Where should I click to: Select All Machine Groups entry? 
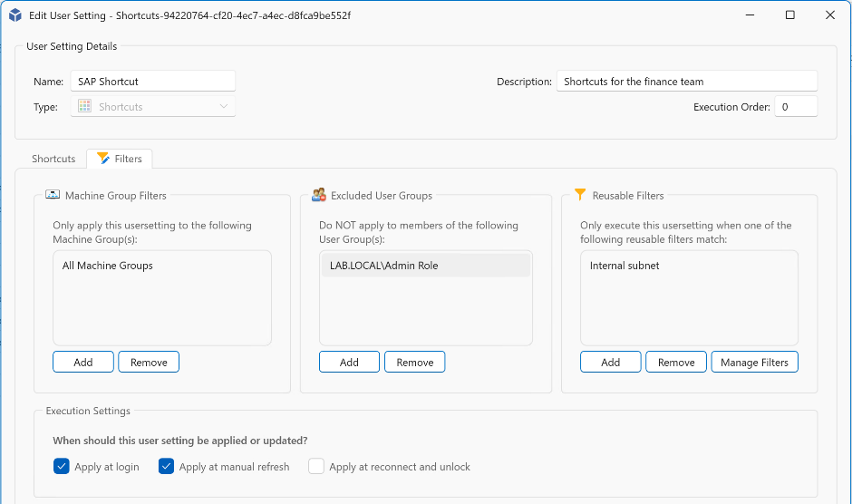(162, 266)
